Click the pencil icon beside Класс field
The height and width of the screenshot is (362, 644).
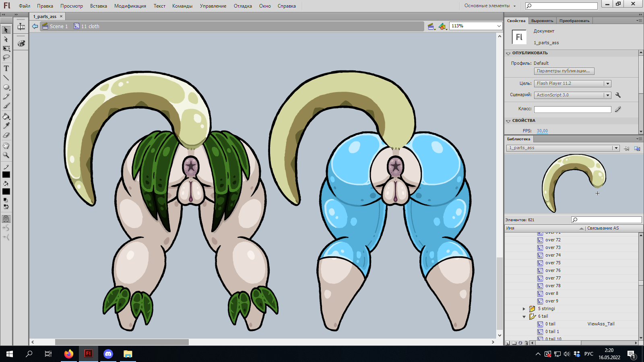(x=618, y=109)
